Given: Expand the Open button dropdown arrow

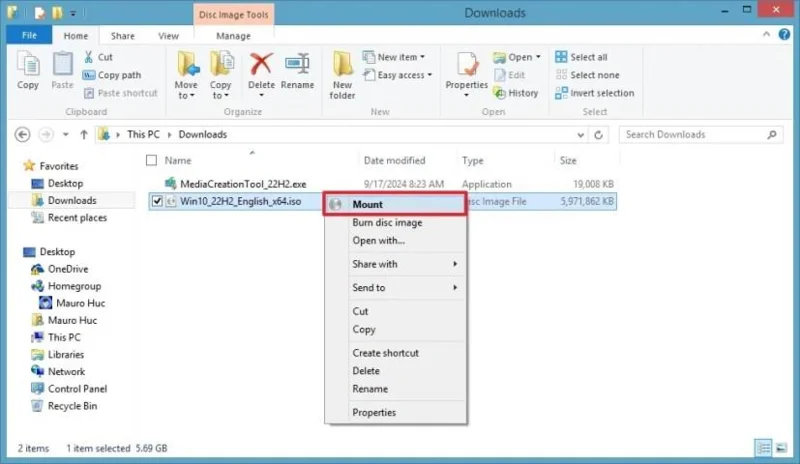Looking at the screenshot, I should click(x=538, y=57).
